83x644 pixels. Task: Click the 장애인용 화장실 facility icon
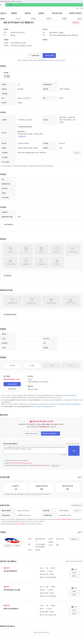[51, 301]
